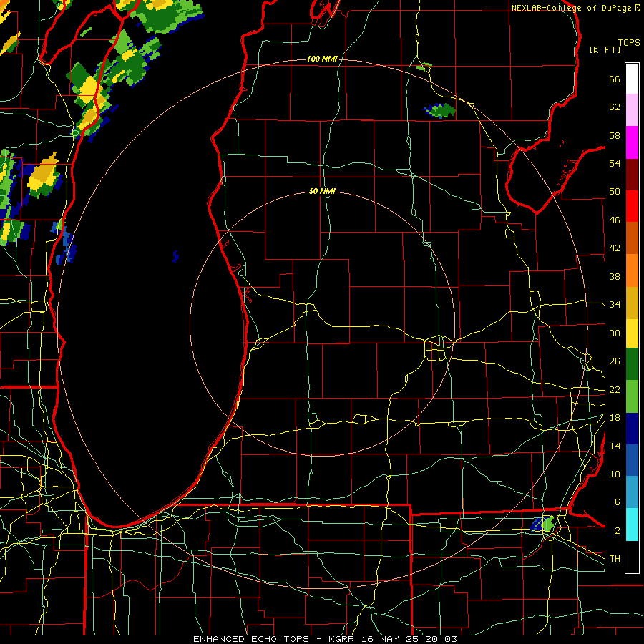
Task: Click the legend value 26
Action: [615, 361]
